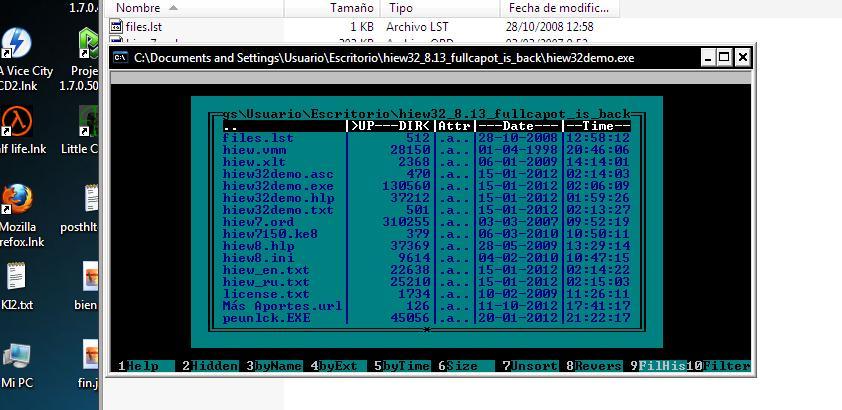This screenshot has height=410, width=842.
Task: Sort Explorer list by Fecha de modific column
Action: point(560,8)
